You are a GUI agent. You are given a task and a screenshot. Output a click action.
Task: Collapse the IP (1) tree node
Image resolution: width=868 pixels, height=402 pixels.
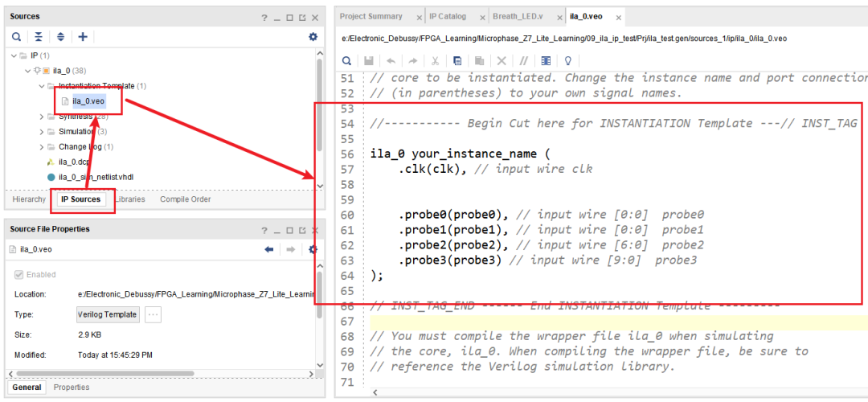point(14,56)
